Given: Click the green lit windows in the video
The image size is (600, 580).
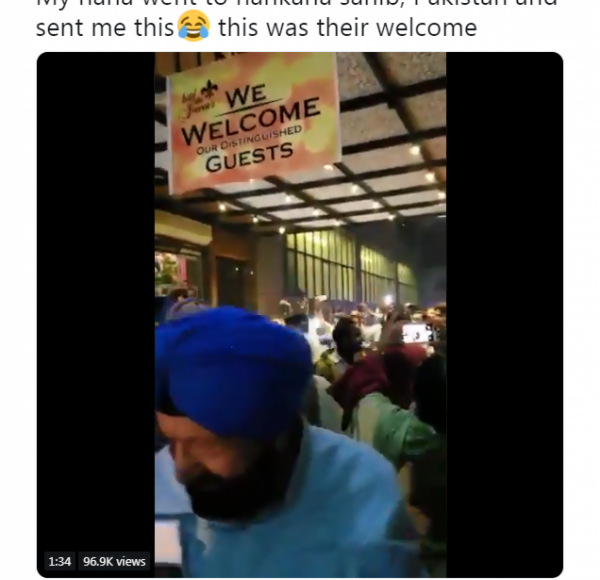Looking at the screenshot, I should click(x=350, y=266).
